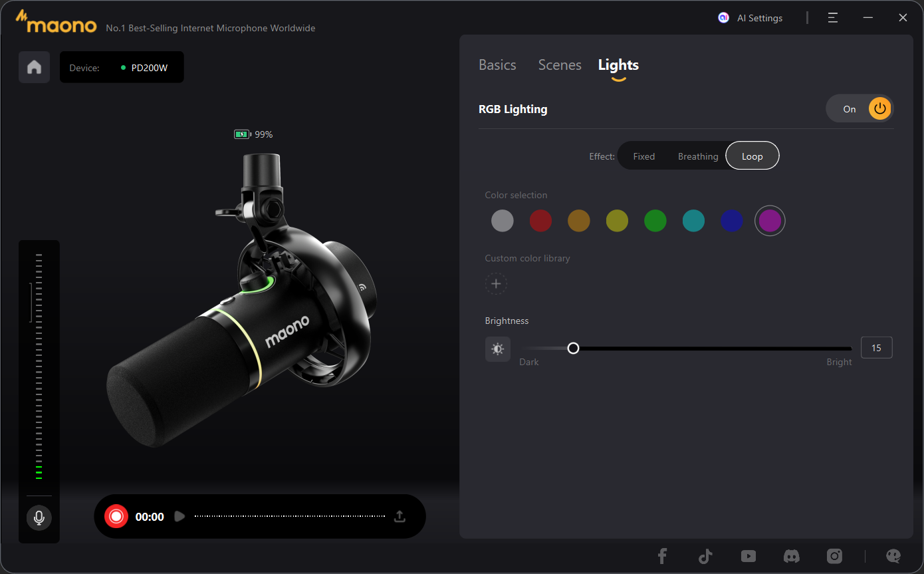Click the brightness slider handle

click(x=573, y=348)
